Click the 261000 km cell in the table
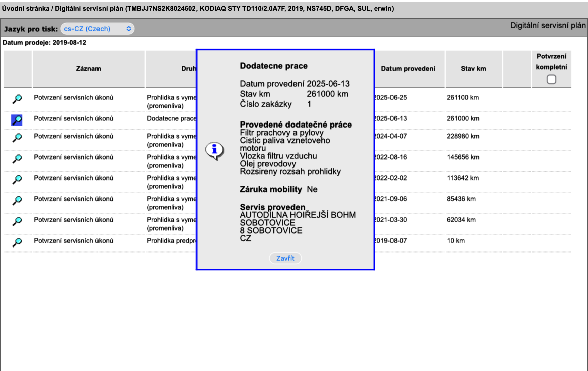Image resolution: width=588 pixels, height=371 pixels. click(x=463, y=118)
